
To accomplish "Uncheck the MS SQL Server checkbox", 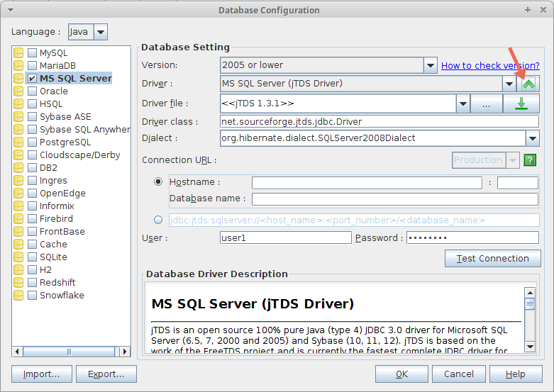I will click(x=33, y=79).
